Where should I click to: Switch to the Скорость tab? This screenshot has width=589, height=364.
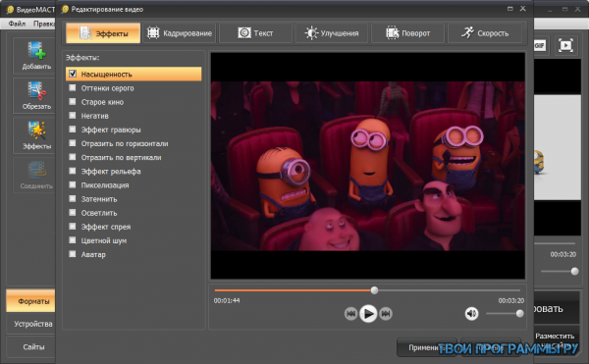click(x=485, y=33)
